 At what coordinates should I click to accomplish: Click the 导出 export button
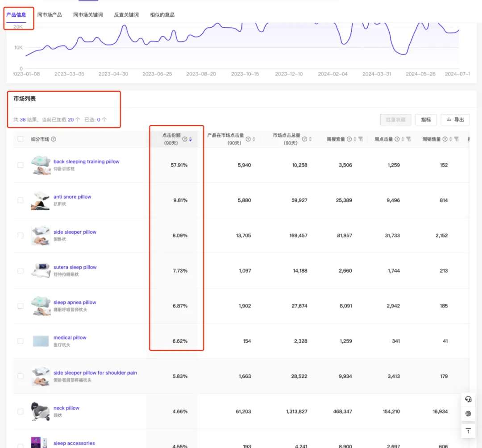tap(455, 120)
